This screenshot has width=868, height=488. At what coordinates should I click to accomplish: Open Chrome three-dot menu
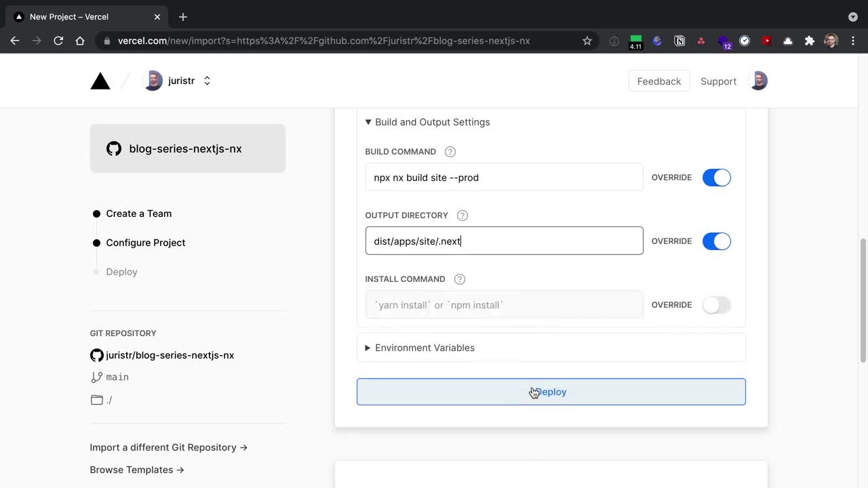tap(853, 41)
